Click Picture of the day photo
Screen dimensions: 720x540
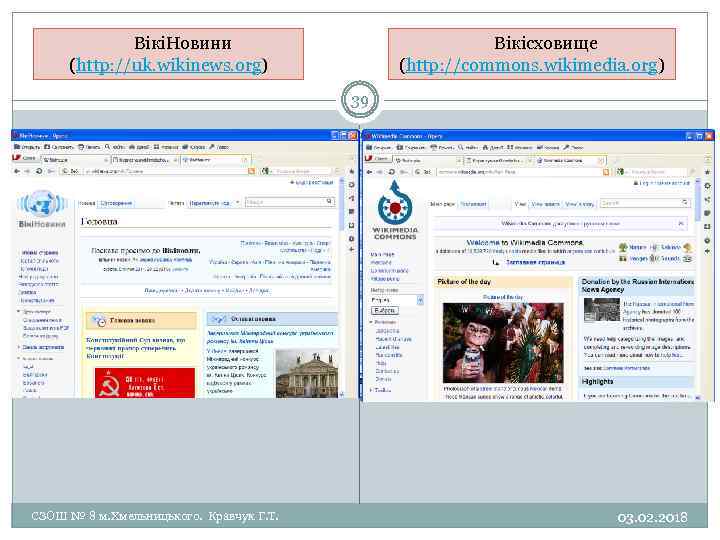(x=503, y=343)
